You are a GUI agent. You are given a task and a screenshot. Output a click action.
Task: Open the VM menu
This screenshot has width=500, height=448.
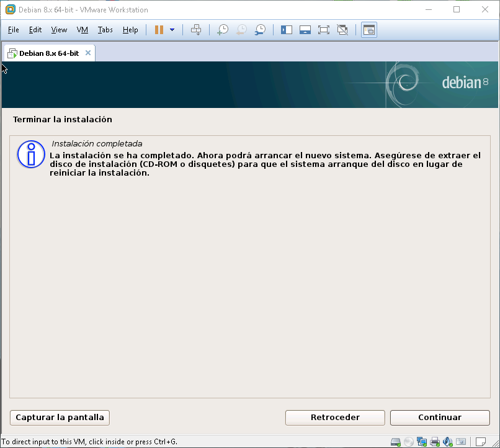83,30
